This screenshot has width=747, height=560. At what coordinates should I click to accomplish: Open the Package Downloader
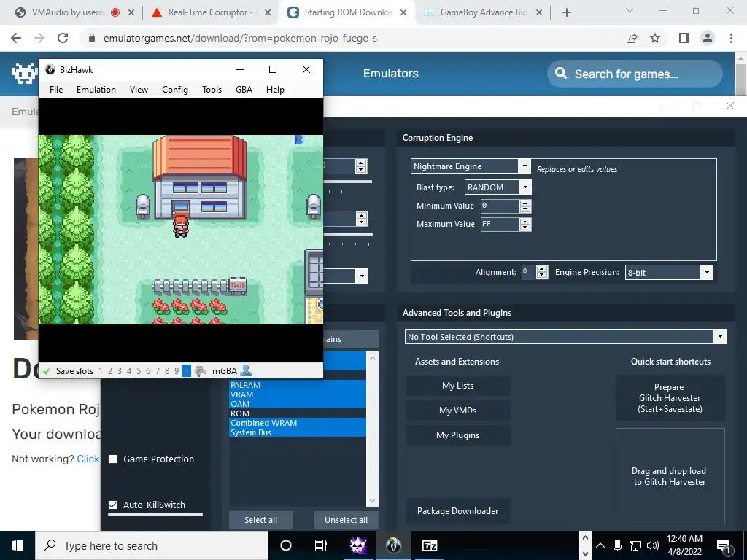point(458,511)
